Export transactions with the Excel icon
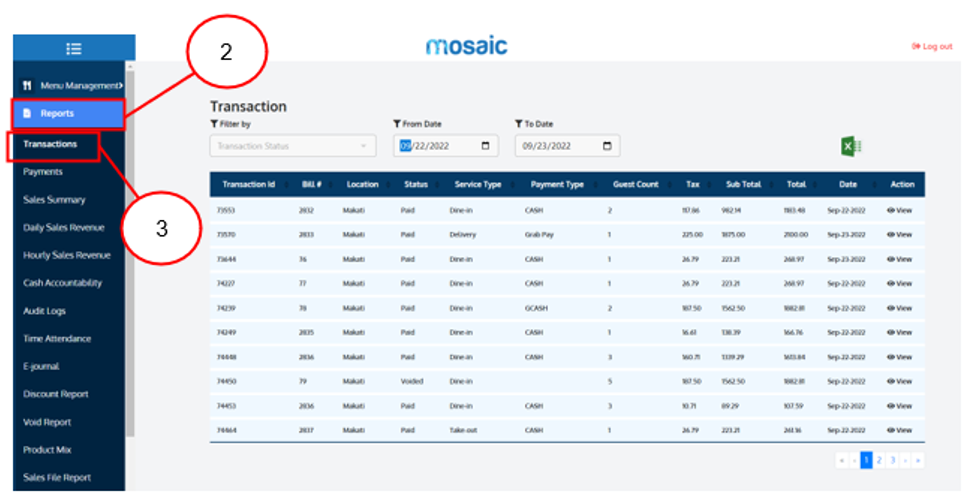This screenshot has height=500, width=968. pos(851,146)
